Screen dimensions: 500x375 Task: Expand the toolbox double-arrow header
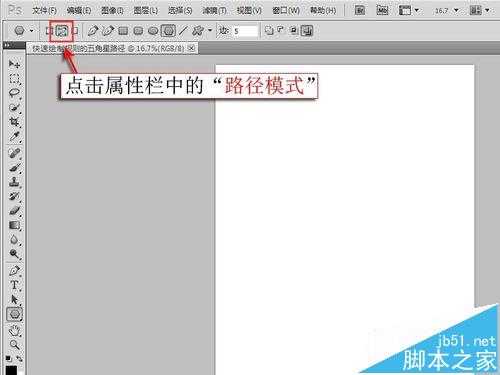click(x=8, y=45)
